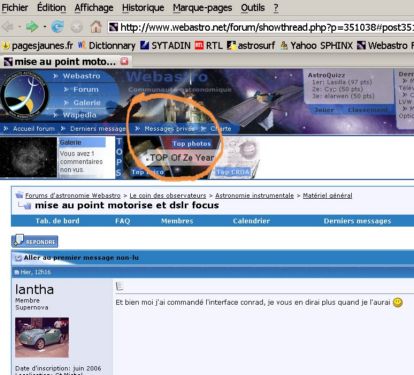Click Aller au premier message non-lu
The height and width of the screenshot is (375, 414).
tap(81, 258)
